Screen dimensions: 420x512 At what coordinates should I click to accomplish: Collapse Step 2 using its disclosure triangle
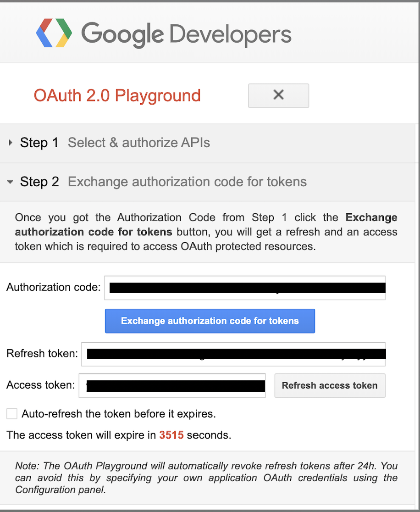tap(11, 182)
